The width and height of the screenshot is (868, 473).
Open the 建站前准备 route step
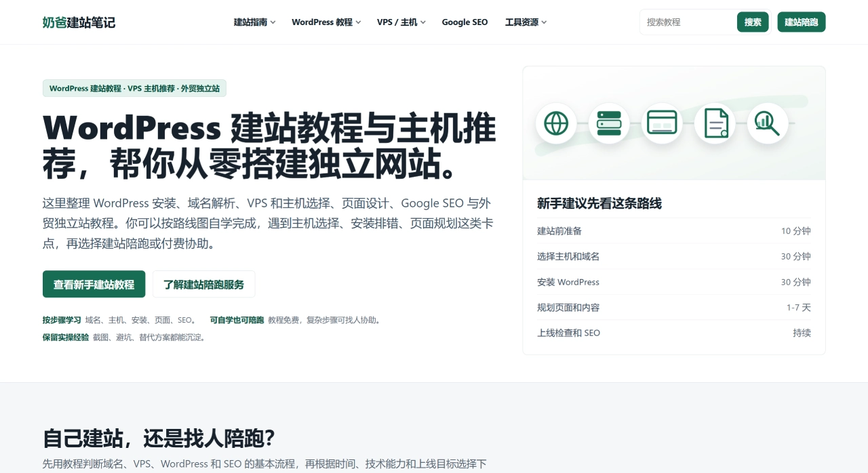tap(674, 231)
